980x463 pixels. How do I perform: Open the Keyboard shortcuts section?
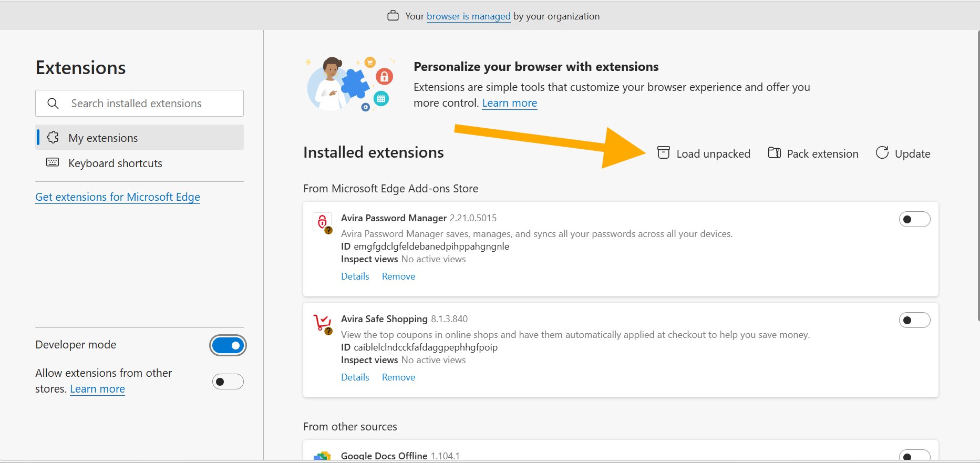coord(140,163)
